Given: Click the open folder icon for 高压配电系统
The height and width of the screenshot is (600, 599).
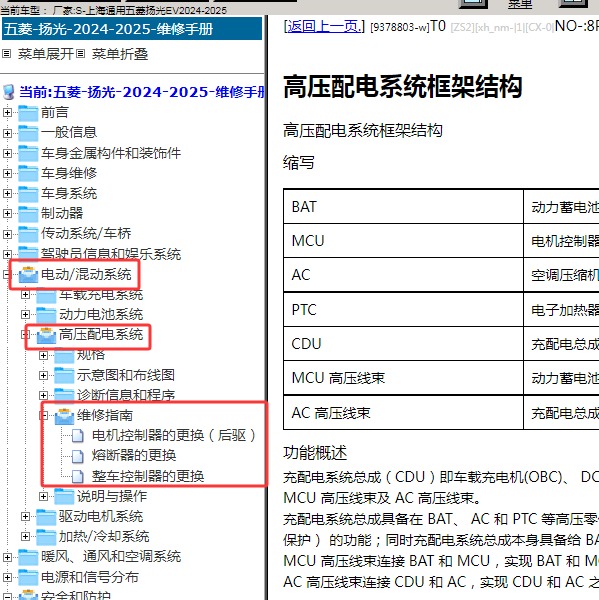Looking at the screenshot, I should coord(46,335).
